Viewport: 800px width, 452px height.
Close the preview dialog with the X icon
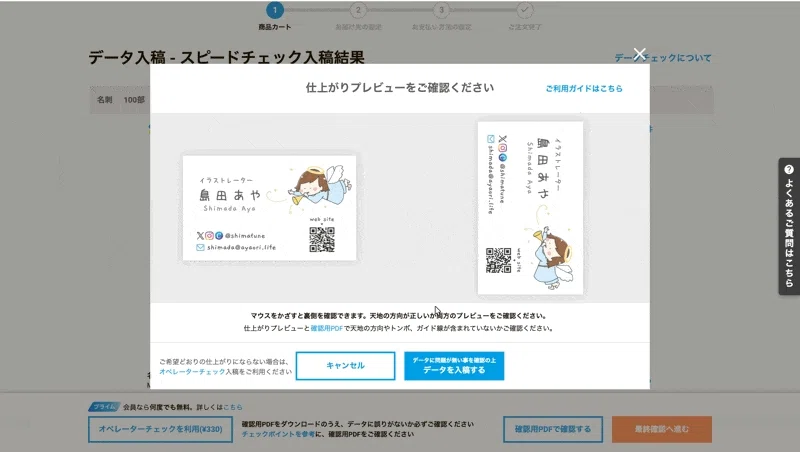point(639,54)
